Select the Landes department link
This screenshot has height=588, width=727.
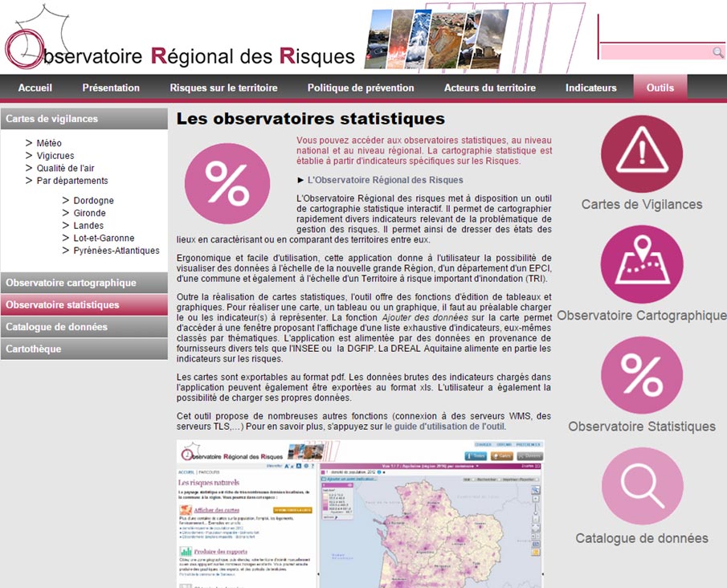point(88,226)
